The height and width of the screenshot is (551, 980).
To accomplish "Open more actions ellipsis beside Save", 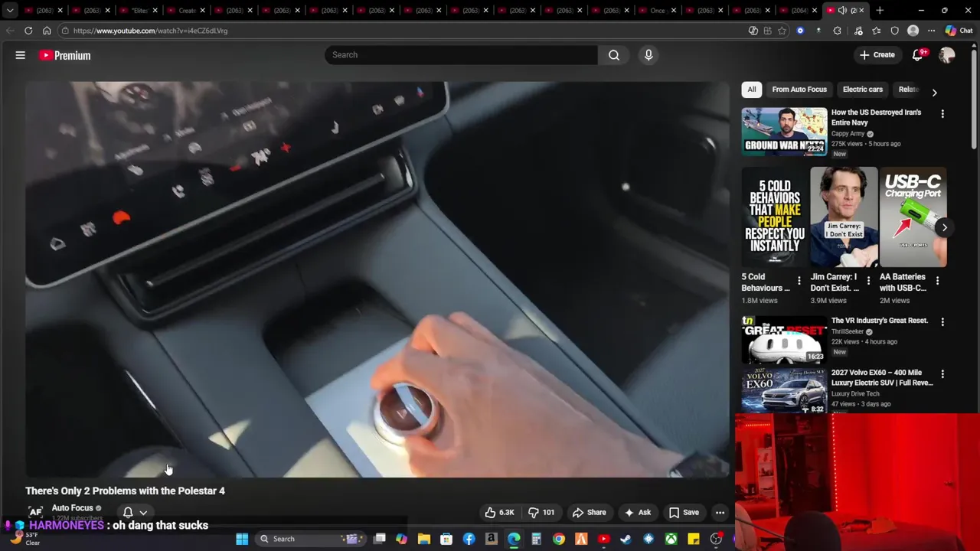I will [x=720, y=513].
